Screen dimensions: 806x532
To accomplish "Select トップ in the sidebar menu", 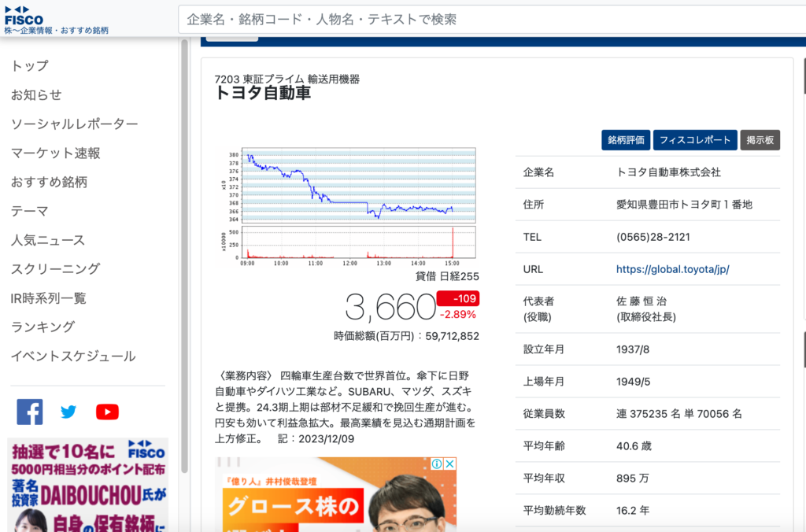I will 30,66.
